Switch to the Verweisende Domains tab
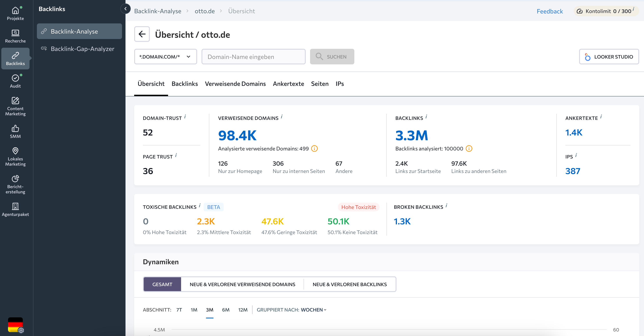The image size is (644, 336). 235,84
